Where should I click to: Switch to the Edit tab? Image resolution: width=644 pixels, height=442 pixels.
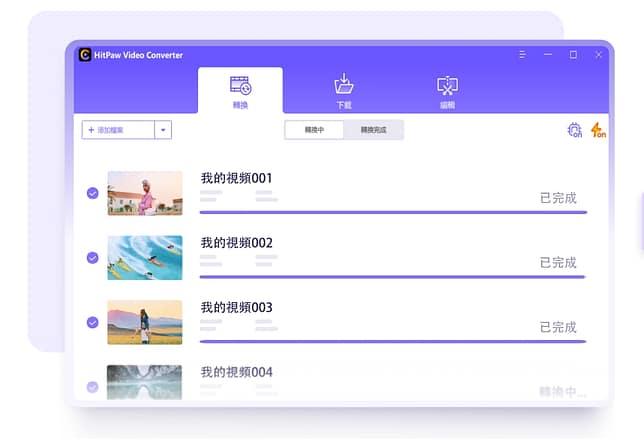[x=447, y=92]
